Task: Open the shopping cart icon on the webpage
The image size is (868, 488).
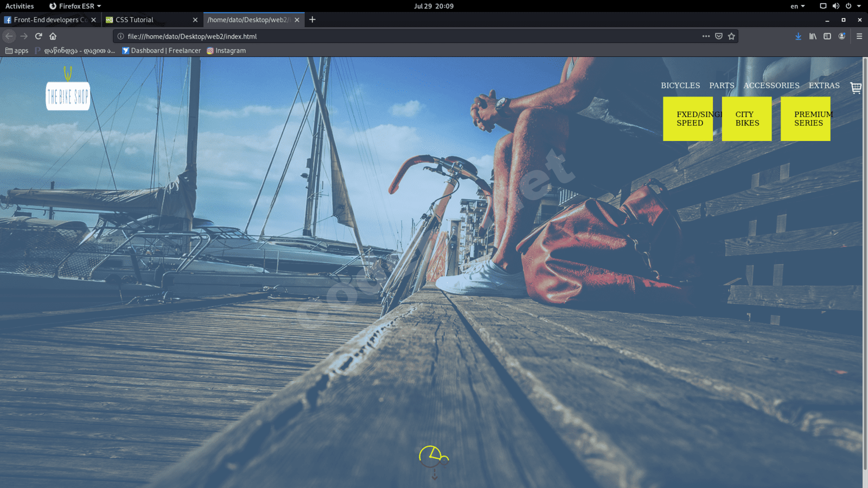Action: point(856,87)
